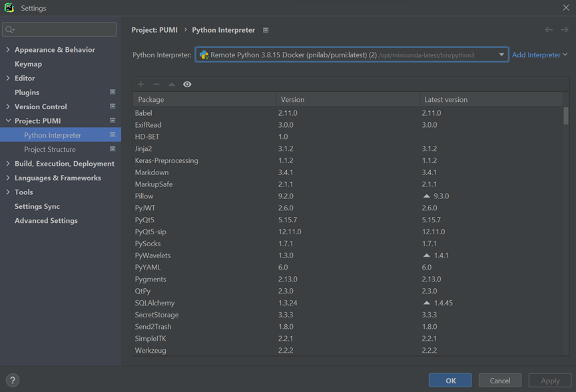Click the uninstall package minus icon
The height and width of the screenshot is (392, 576).
point(156,85)
